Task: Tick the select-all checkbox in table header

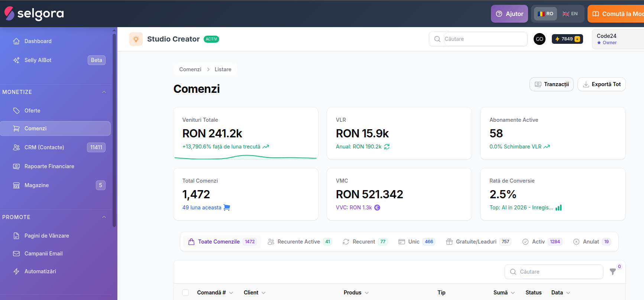Action: click(x=185, y=293)
